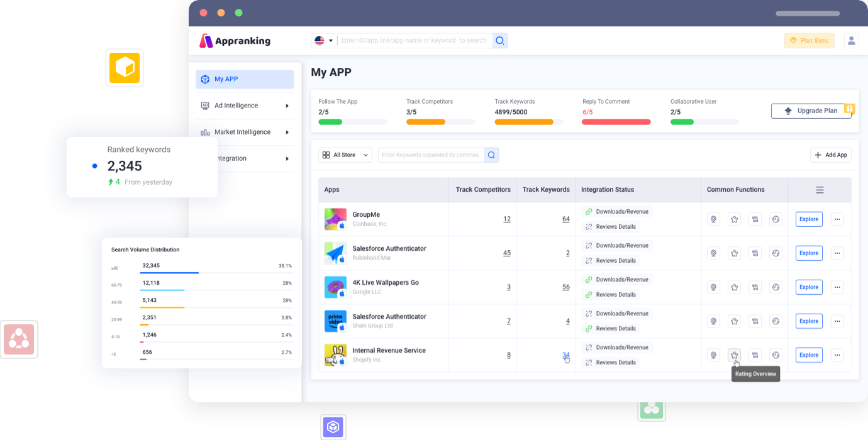868x440 pixels.
Task: Open the user profile avatar icon
Action: click(x=851, y=41)
